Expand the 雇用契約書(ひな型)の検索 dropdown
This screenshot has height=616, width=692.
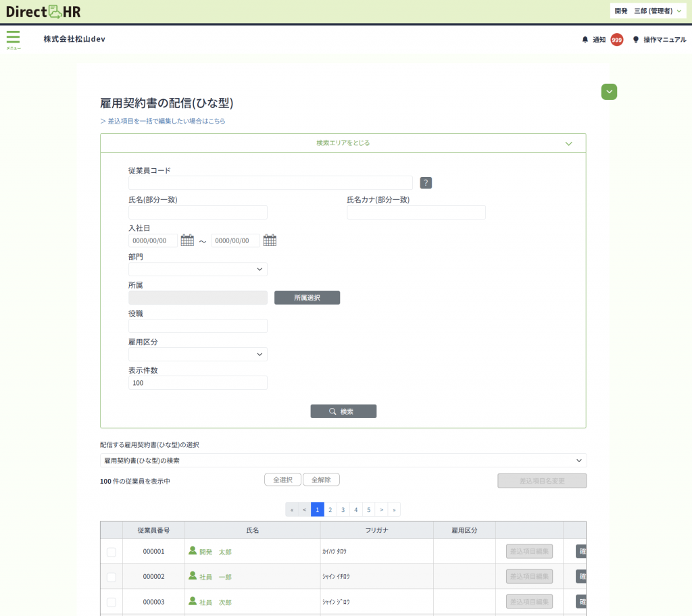pos(343,461)
